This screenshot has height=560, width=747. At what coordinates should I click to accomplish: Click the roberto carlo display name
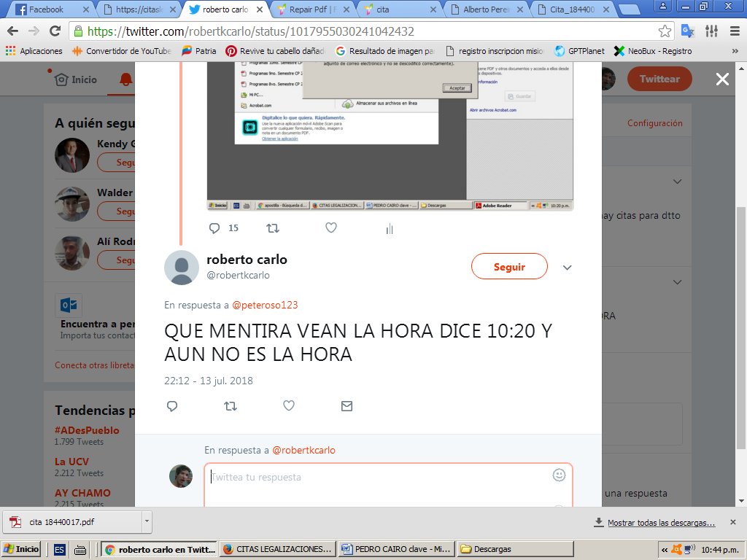pos(247,260)
